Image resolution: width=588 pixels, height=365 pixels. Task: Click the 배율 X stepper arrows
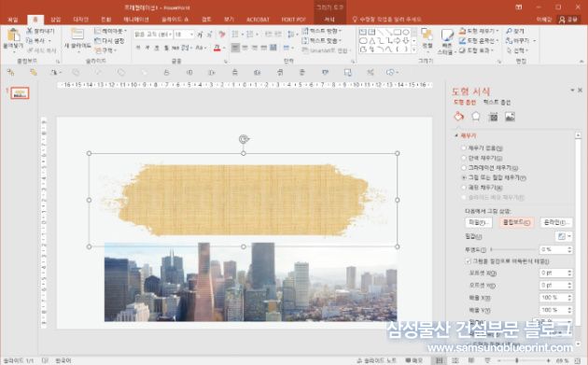pos(569,298)
